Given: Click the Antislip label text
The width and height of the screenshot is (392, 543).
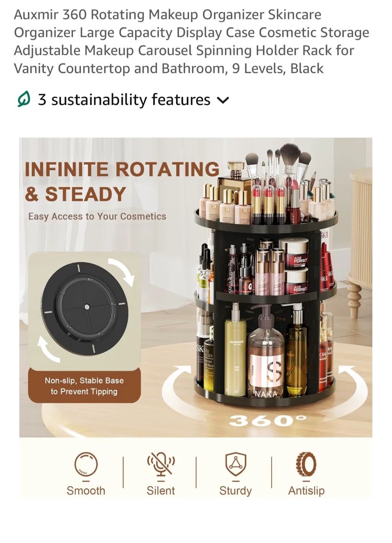Looking at the screenshot, I should 306,491.
